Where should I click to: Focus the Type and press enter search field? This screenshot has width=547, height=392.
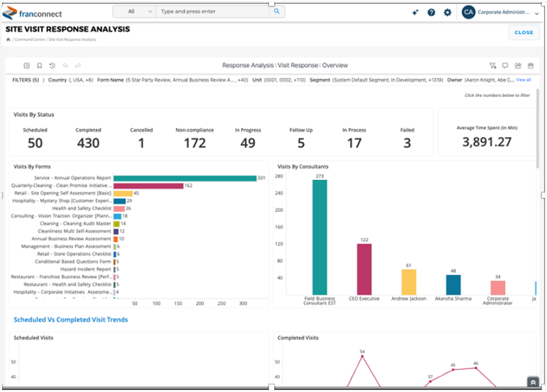pos(213,12)
